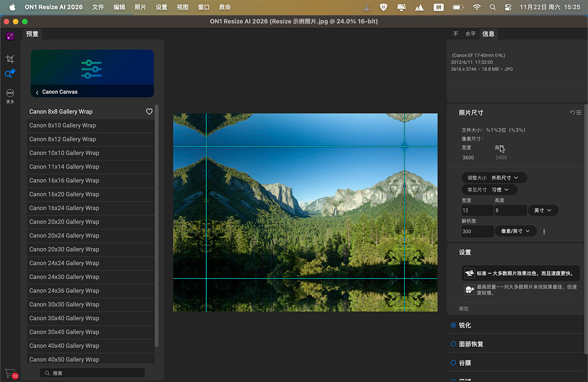Click the reset arrow in 照片尺寸 panel
The image size is (588, 382).
pyautogui.click(x=572, y=113)
